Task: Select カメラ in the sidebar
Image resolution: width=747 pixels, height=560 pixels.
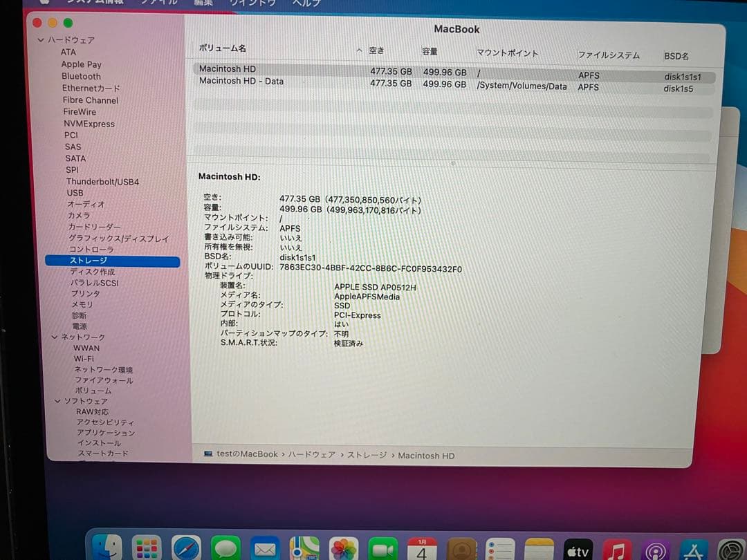Action: [x=79, y=215]
